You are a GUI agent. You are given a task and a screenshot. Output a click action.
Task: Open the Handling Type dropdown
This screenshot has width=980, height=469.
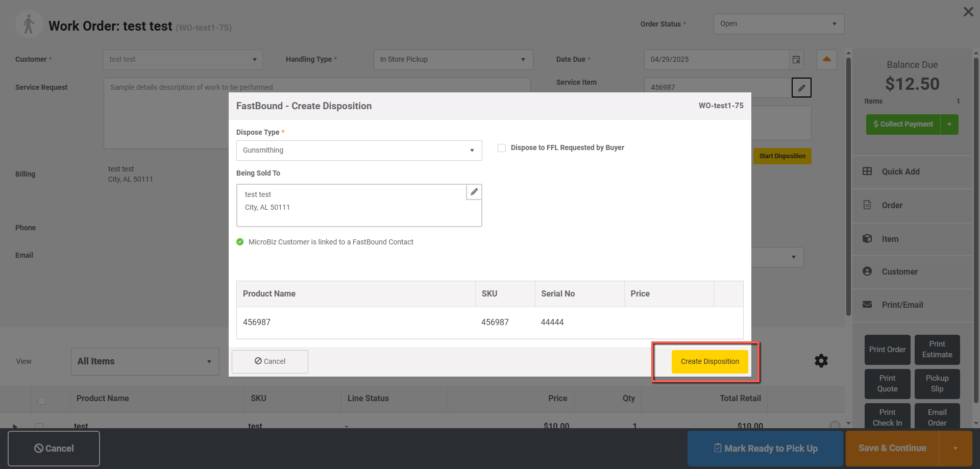pyautogui.click(x=453, y=59)
